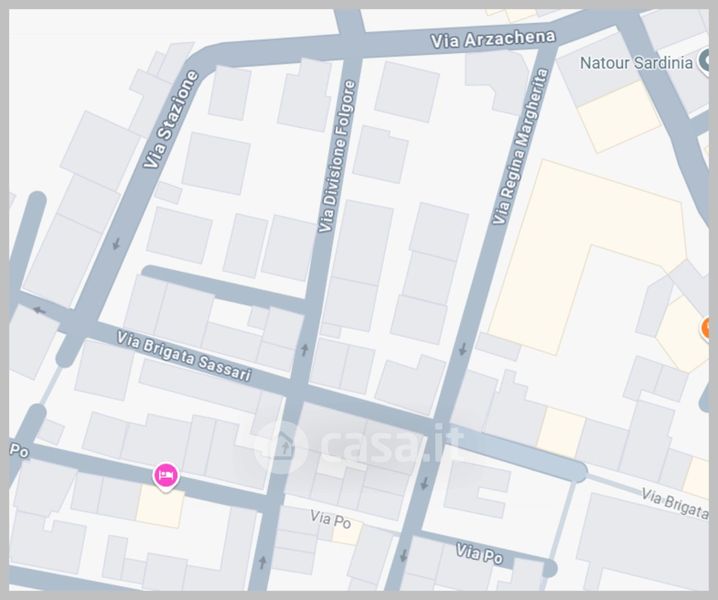Click the up arrow on Via Divisione Folgore
The width and height of the screenshot is (718, 600).
click(305, 350)
